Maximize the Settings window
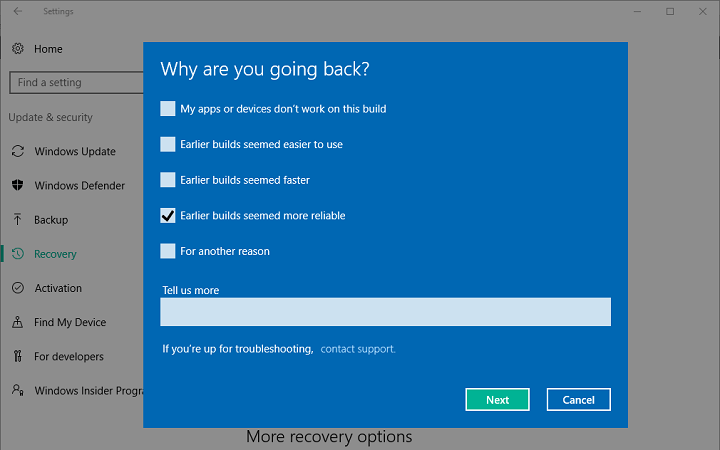 click(x=670, y=11)
